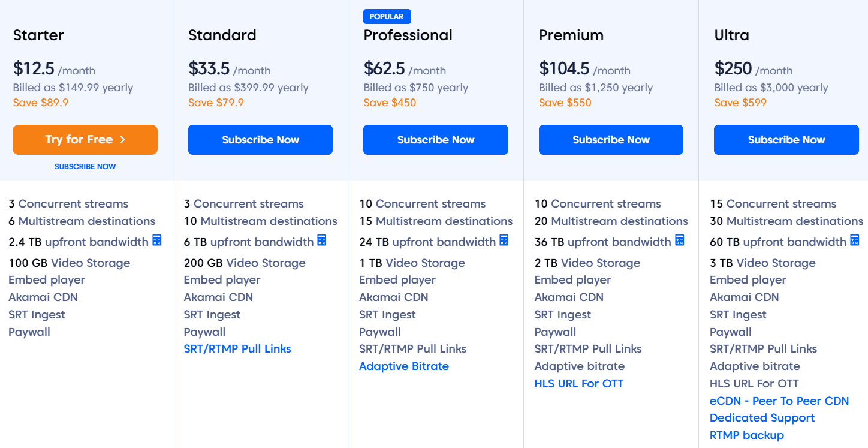Open the bandwidth calculator icon in Standard plan
868x448 pixels.
pyautogui.click(x=322, y=241)
